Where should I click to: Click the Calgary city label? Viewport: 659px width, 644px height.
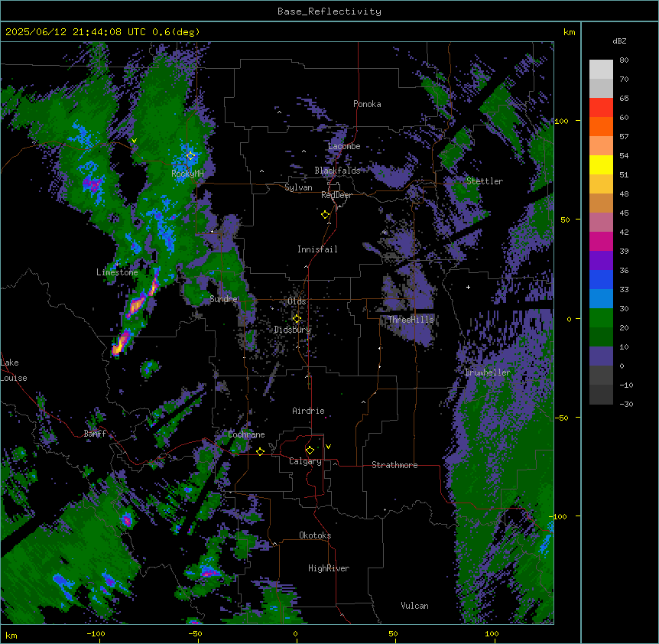coord(305,461)
